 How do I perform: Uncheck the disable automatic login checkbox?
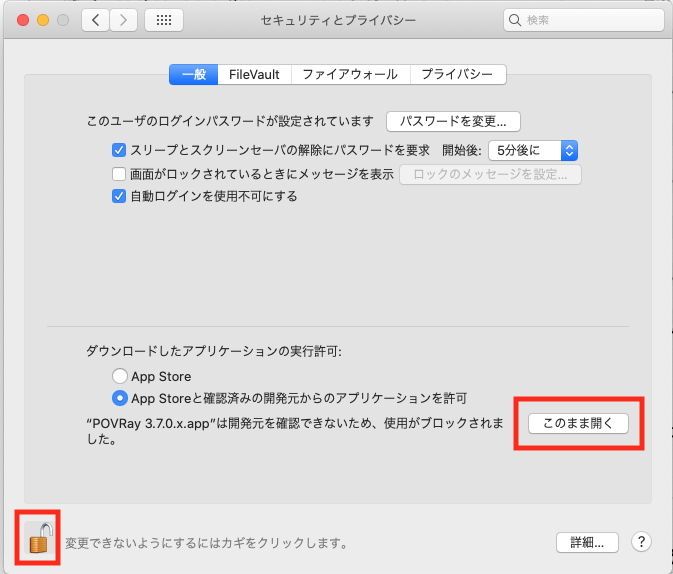point(120,196)
